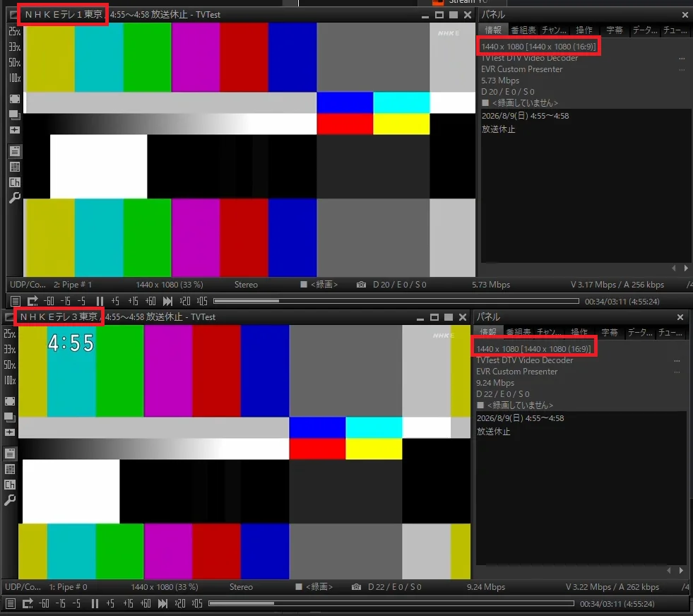Switch to 番組表 tab in upper panel
693x616 pixels.
coord(523,30)
